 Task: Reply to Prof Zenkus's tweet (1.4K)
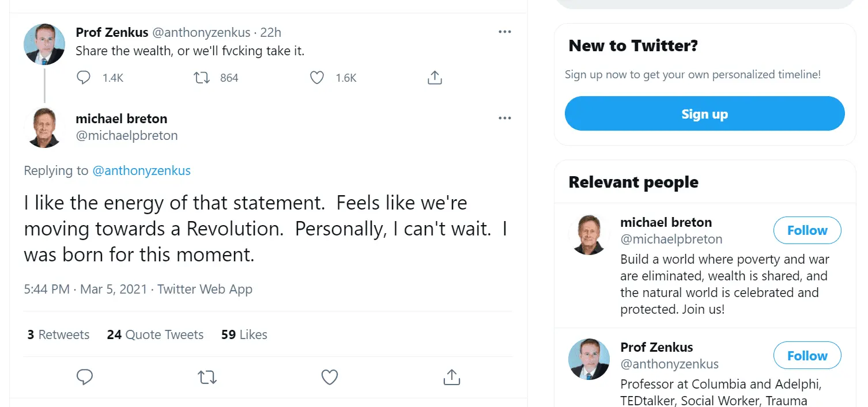[x=84, y=78]
